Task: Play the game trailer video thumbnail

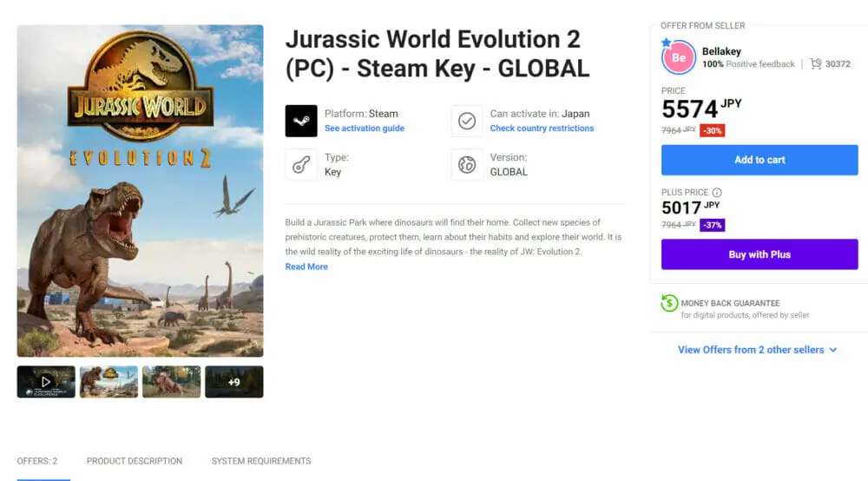Action: 46,381
